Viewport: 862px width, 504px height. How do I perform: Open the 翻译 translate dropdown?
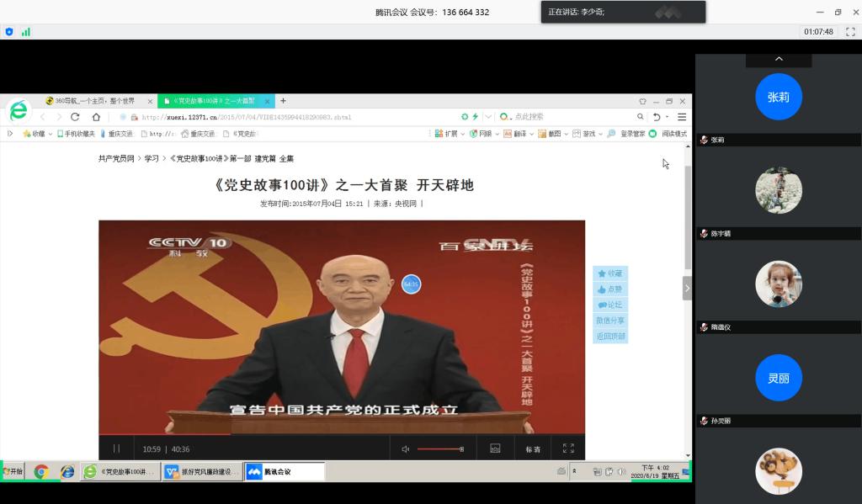pyautogui.click(x=519, y=134)
